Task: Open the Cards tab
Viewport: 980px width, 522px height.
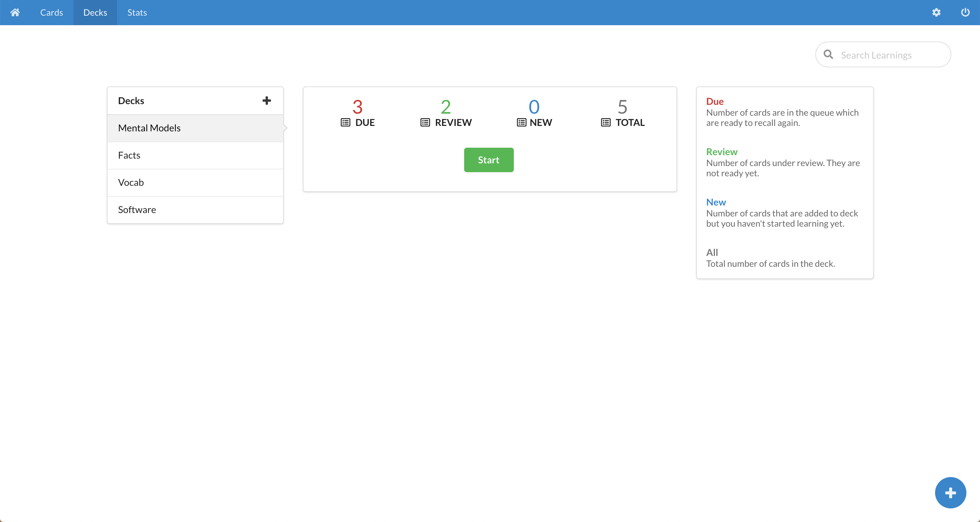Action: [51, 13]
